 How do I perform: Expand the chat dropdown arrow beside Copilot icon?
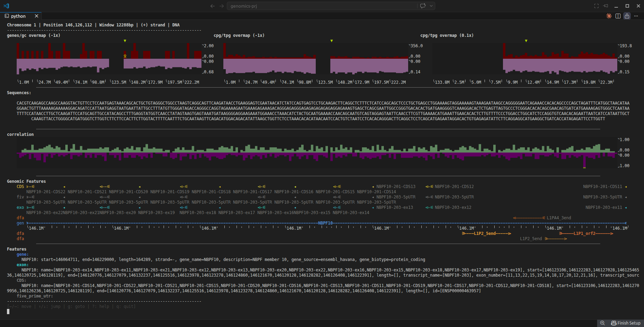[x=431, y=6]
